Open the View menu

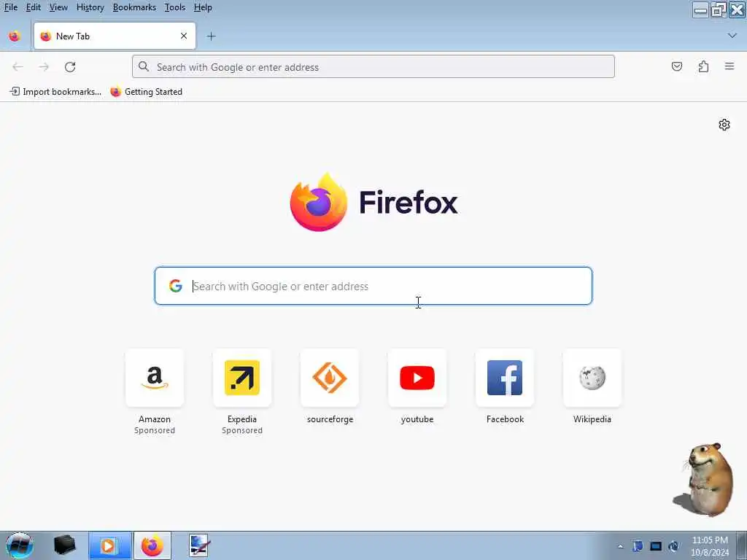tap(58, 7)
